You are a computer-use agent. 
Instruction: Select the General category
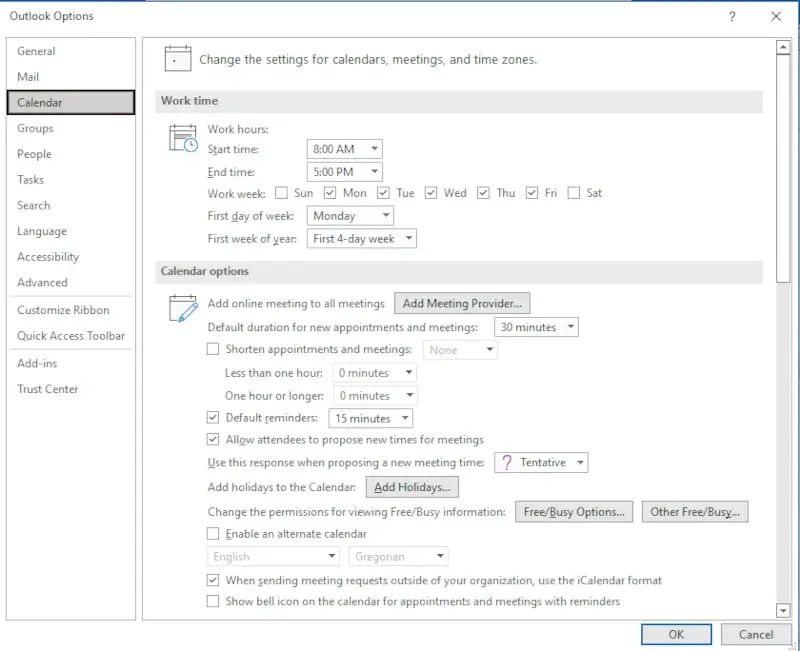pyautogui.click(x=71, y=51)
